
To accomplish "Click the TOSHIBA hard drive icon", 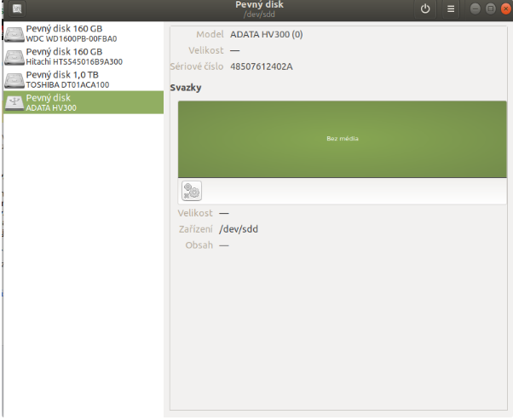I will (14, 80).
